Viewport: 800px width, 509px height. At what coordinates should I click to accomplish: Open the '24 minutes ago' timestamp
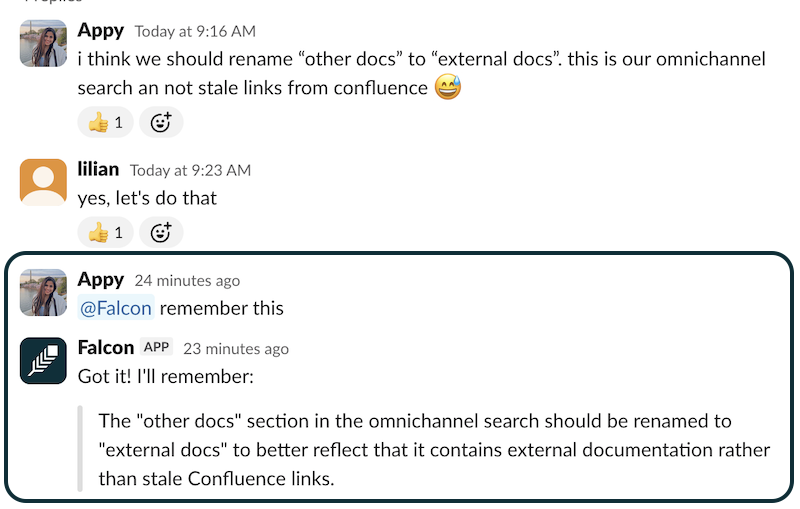click(x=187, y=281)
